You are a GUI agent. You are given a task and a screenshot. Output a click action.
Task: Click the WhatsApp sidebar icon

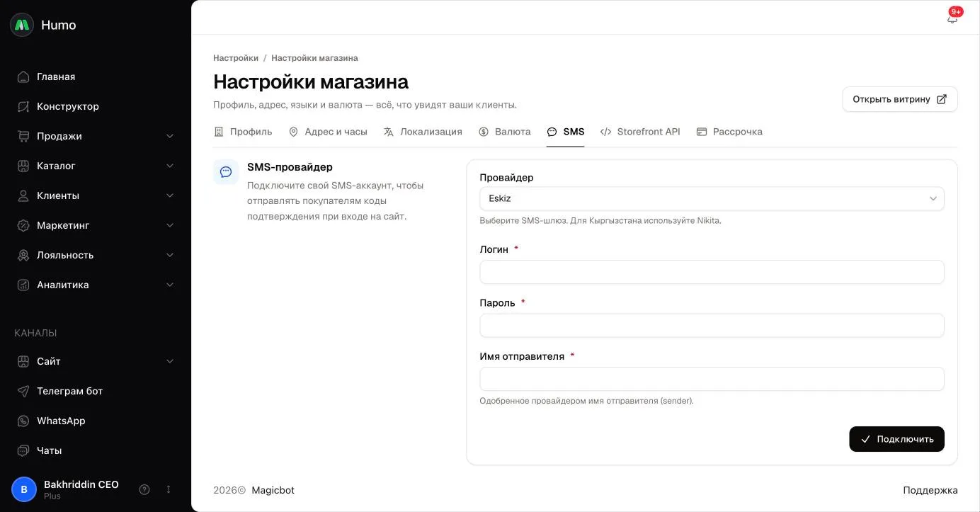(23, 421)
